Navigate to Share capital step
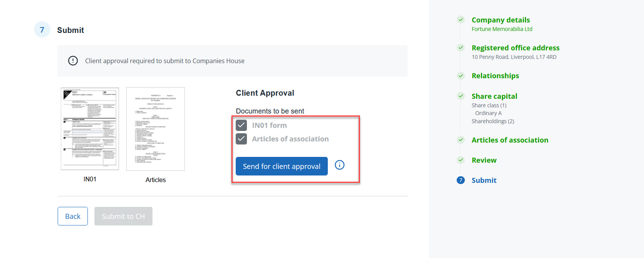 tap(494, 96)
